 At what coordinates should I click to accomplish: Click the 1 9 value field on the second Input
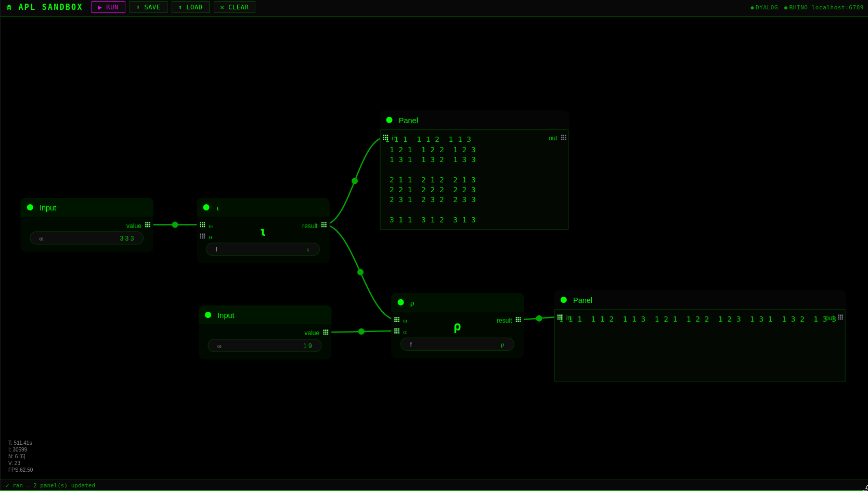pyautogui.click(x=264, y=345)
